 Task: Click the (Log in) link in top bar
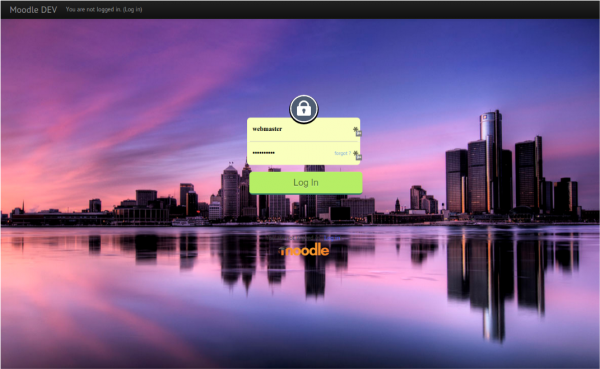132,9
